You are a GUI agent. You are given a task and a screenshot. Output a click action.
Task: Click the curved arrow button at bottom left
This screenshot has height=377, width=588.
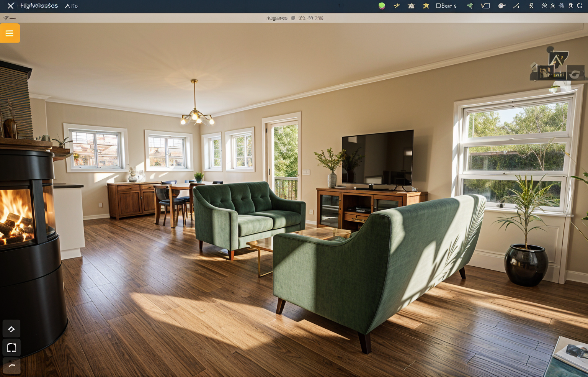11,366
